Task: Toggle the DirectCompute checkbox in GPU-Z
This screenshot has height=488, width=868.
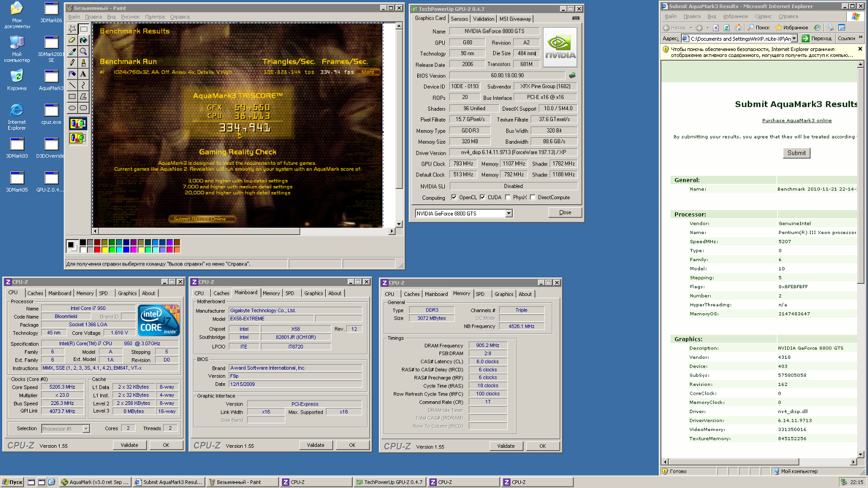Action: (x=533, y=197)
